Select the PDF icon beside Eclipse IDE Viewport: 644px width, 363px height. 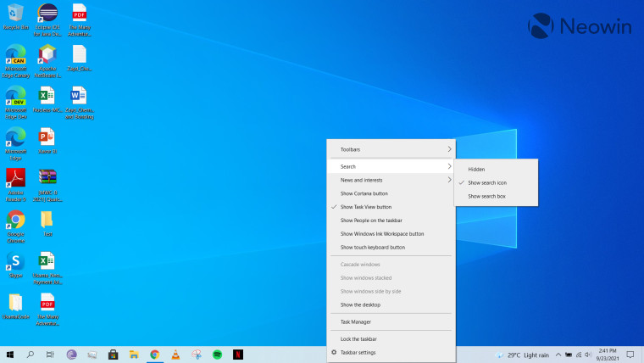pyautogui.click(x=80, y=20)
